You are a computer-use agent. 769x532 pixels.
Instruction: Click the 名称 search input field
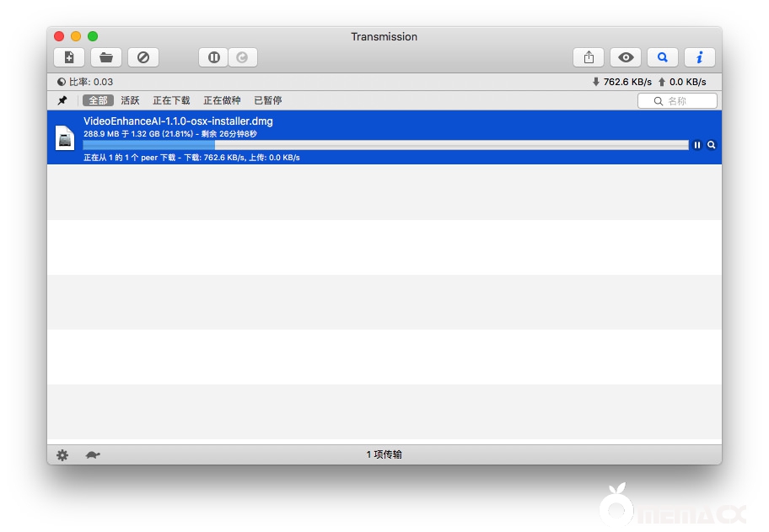[x=683, y=101]
